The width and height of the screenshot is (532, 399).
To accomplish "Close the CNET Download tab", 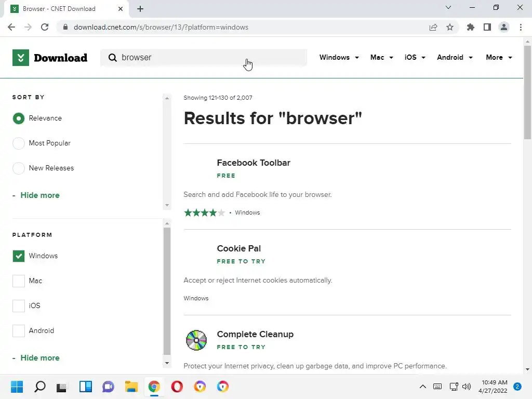I will (121, 9).
